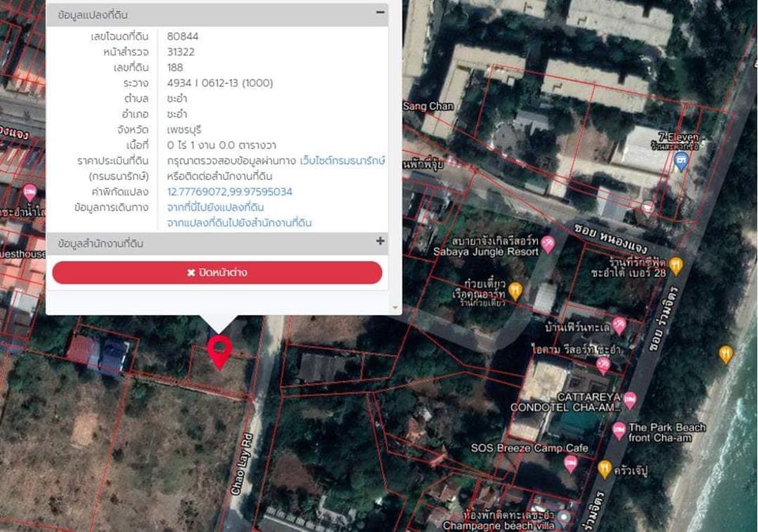Click the CATTAREYA Condotel hotel marker
Image resolution: width=758 pixels, height=532 pixels.
(629, 401)
